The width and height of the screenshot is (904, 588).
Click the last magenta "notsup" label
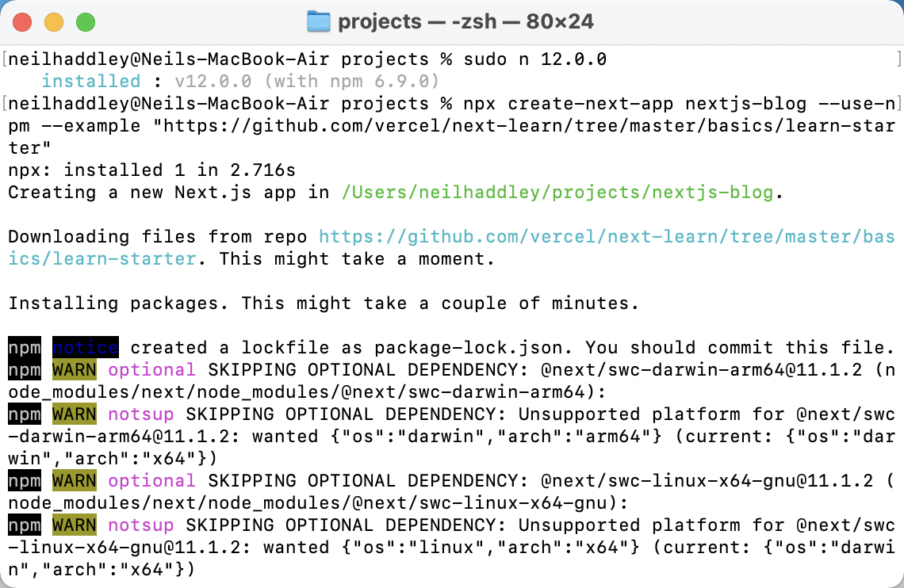click(x=140, y=525)
